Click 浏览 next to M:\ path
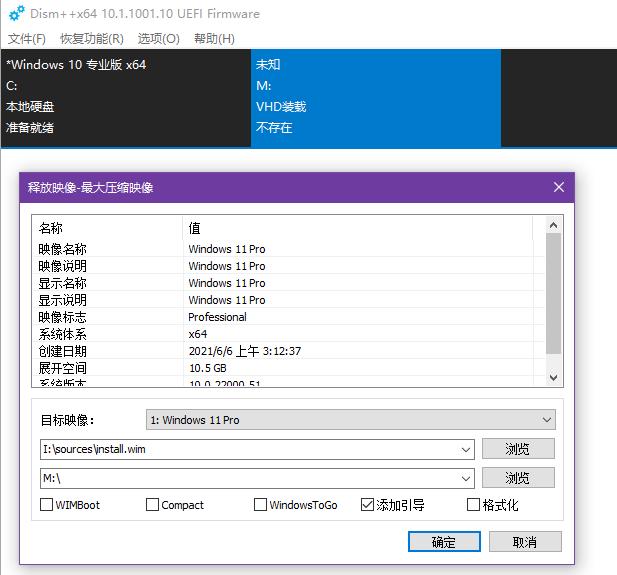Image resolution: width=617 pixels, height=575 pixels. (x=518, y=478)
